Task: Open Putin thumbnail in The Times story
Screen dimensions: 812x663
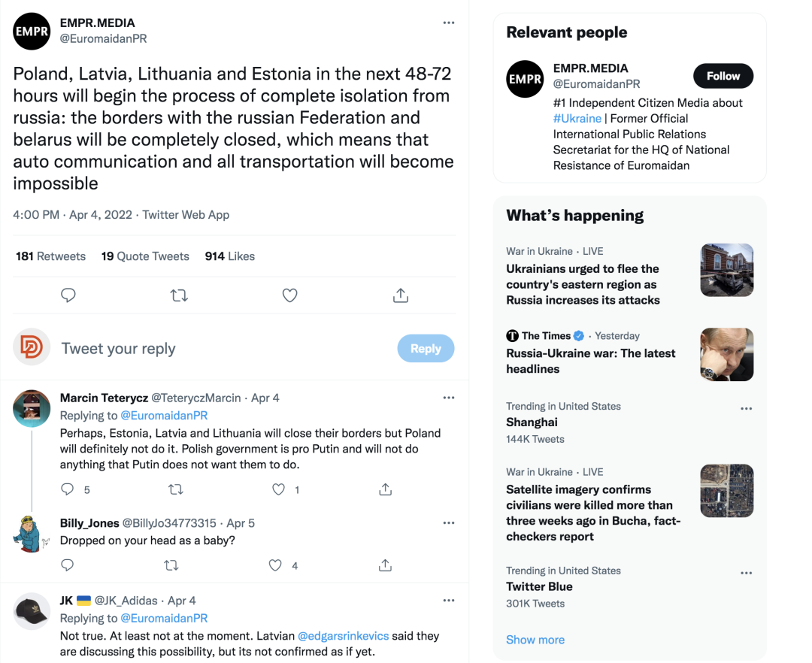Action: click(726, 354)
